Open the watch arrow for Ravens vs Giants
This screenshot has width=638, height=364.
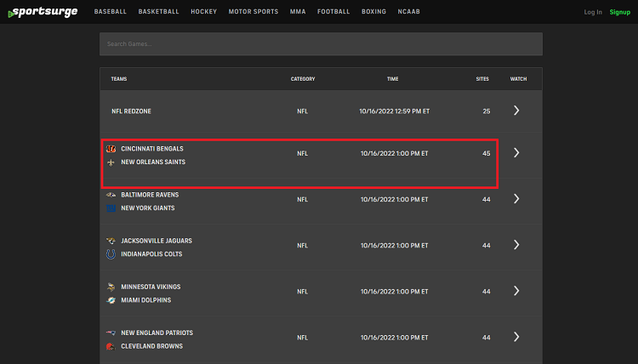coord(516,199)
